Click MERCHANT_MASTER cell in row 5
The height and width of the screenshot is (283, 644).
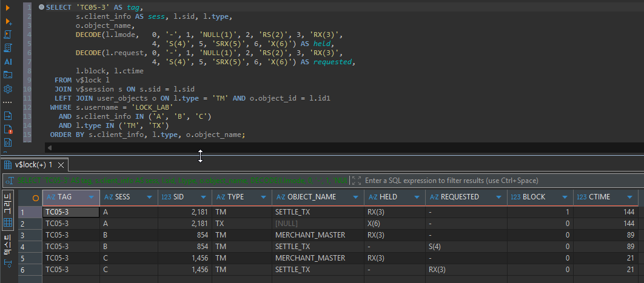click(x=318, y=258)
